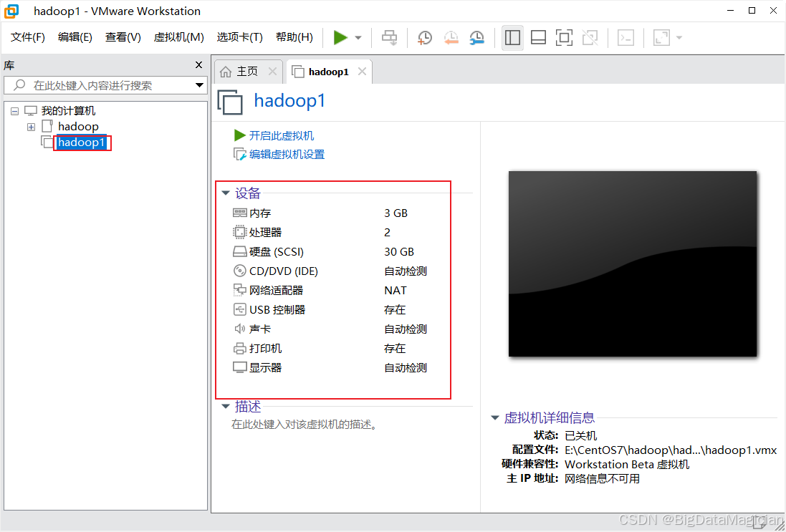This screenshot has width=786, height=532.
Task: Click the 处理器 processor device row
Action: [x=330, y=233]
